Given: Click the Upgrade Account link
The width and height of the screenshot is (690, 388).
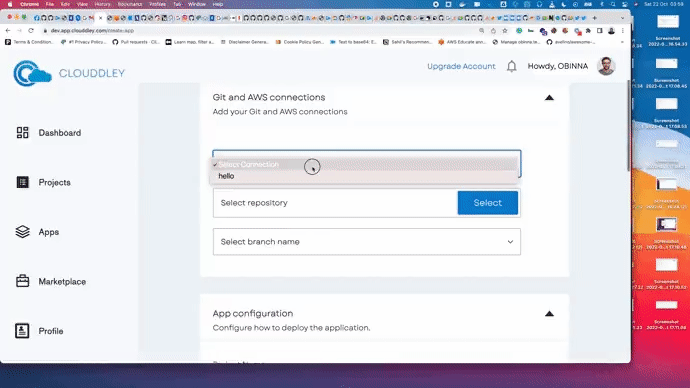Looking at the screenshot, I should pos(461,66).
